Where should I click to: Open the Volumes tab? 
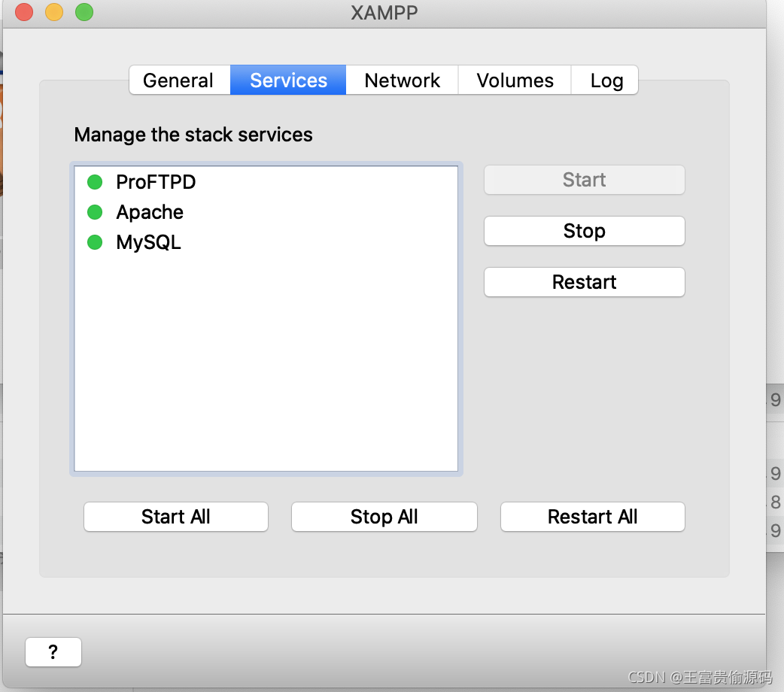pyautogui.click(x=515, y=80)
